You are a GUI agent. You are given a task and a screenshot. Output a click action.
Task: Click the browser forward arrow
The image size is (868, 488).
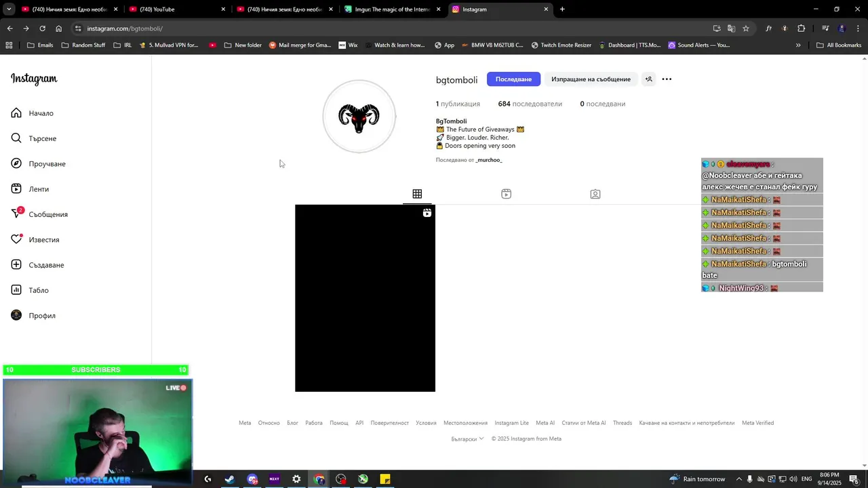point(26,28)
